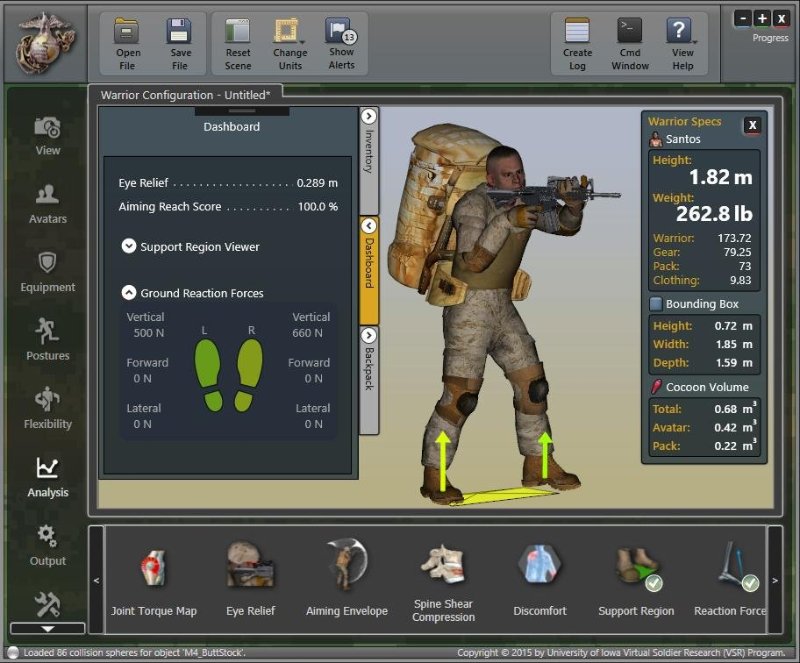Run the Eye Relief analysis
The image size is (800, 663).
point(249,580)
